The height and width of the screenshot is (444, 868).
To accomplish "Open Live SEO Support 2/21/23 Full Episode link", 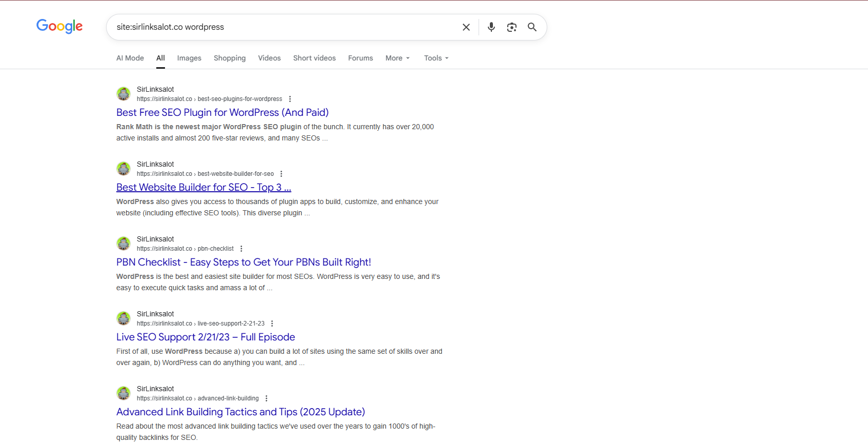I will [x=205, y=337].
